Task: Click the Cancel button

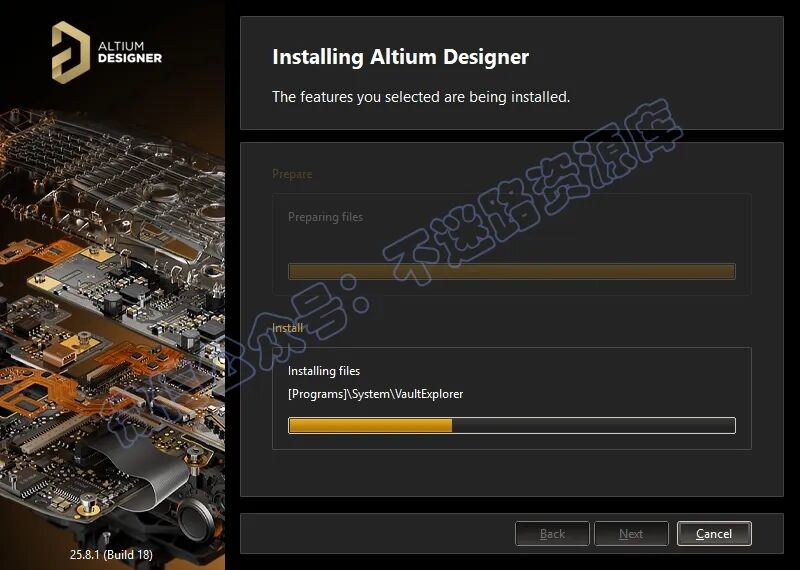Action: 714,534
